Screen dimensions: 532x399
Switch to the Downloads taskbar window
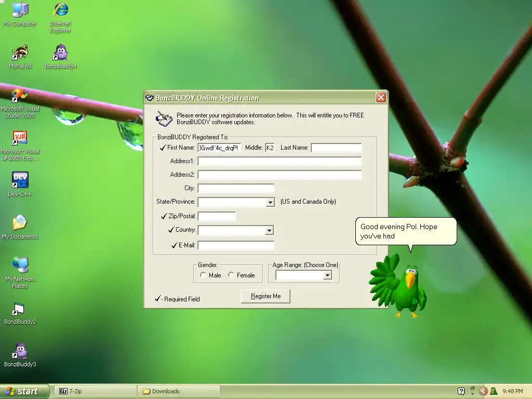179,391
